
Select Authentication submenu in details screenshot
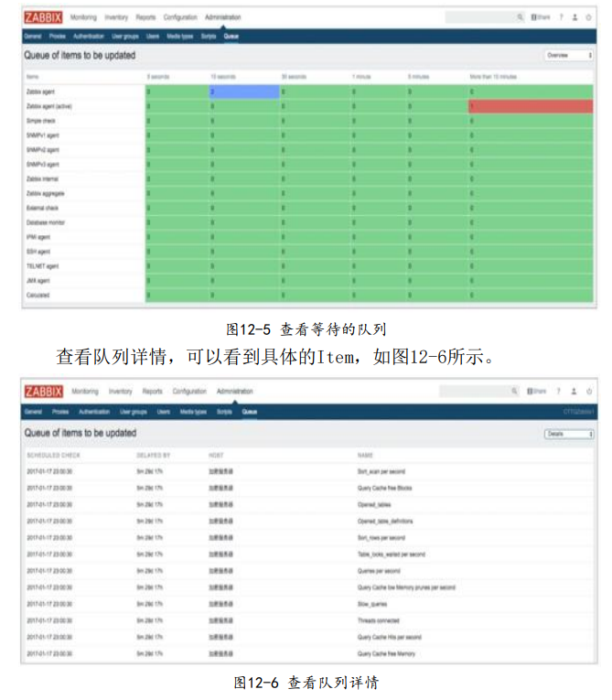pos(94,412)
